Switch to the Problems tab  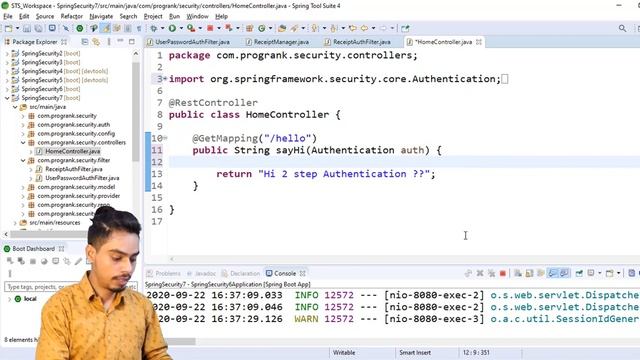click(x=163, y=273)
